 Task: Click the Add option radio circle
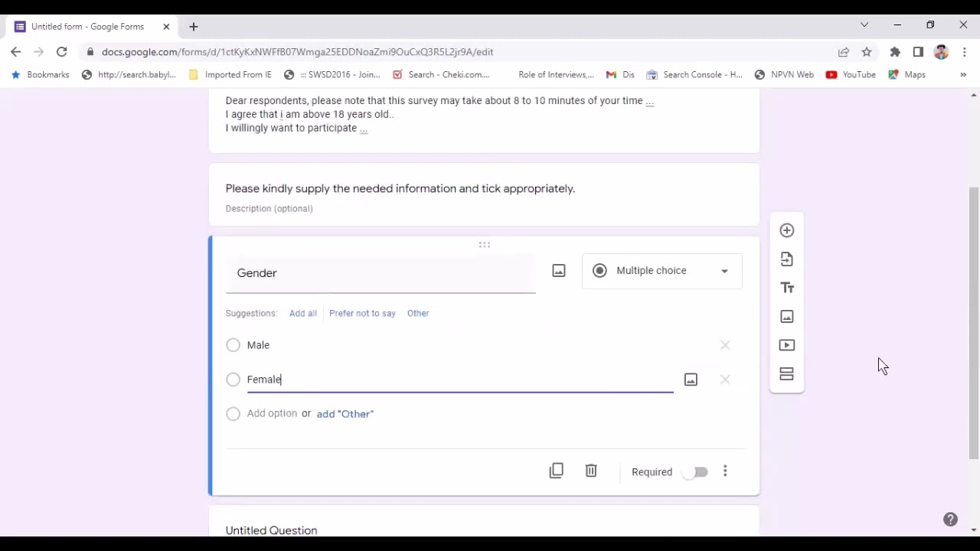click(x=234, y=414)
